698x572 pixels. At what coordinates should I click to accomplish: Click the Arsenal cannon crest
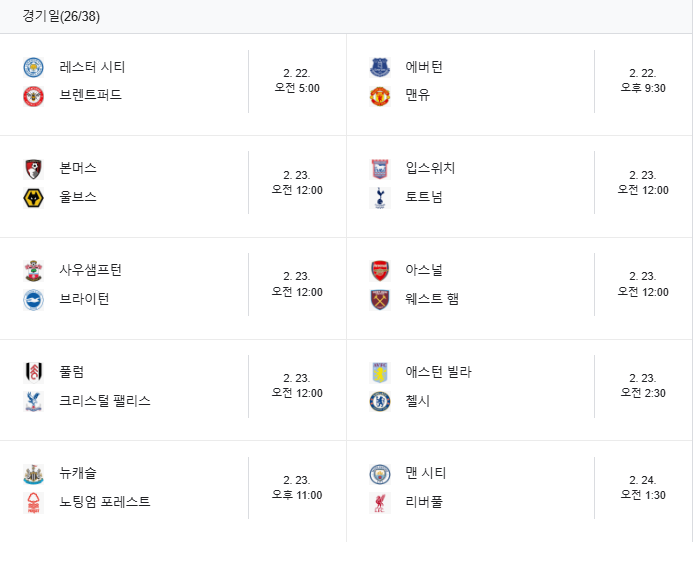(380, 271)
